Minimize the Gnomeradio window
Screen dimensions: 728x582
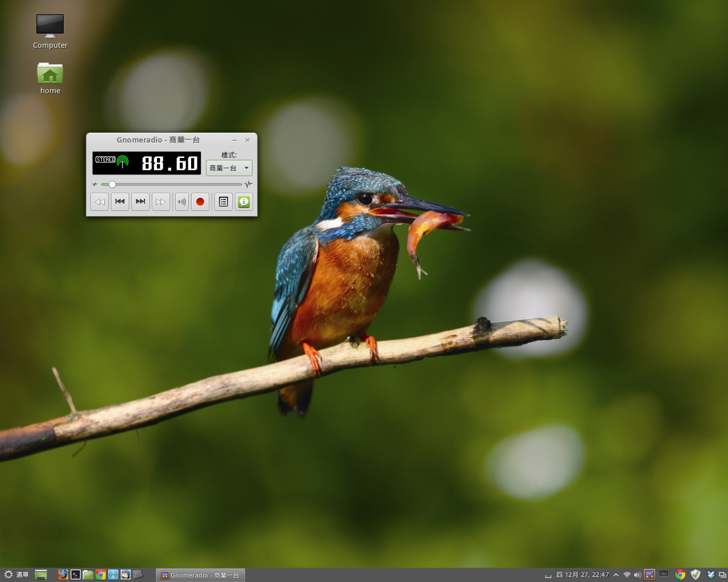coord(234,140)
